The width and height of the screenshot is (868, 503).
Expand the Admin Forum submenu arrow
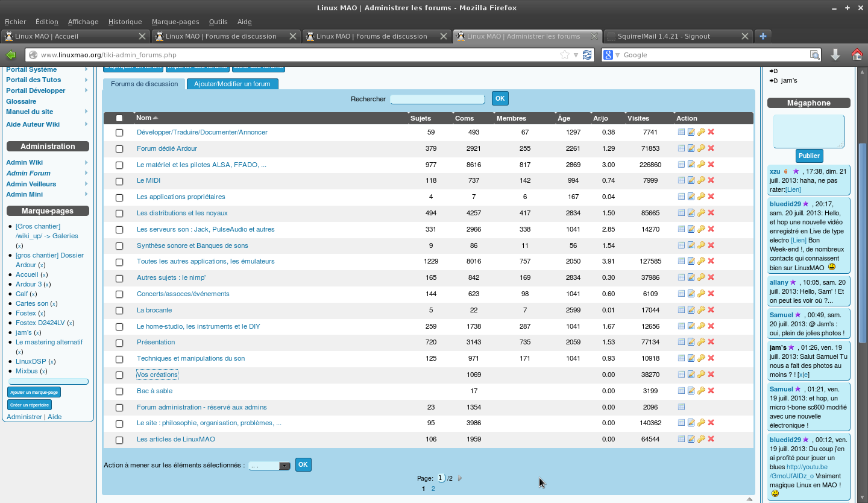[86, 173]
